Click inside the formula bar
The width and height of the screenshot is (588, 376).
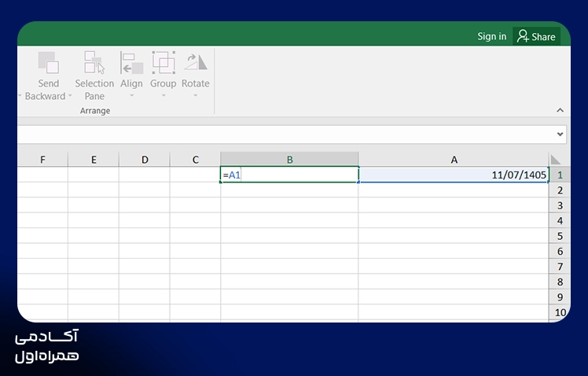point(285,134)
